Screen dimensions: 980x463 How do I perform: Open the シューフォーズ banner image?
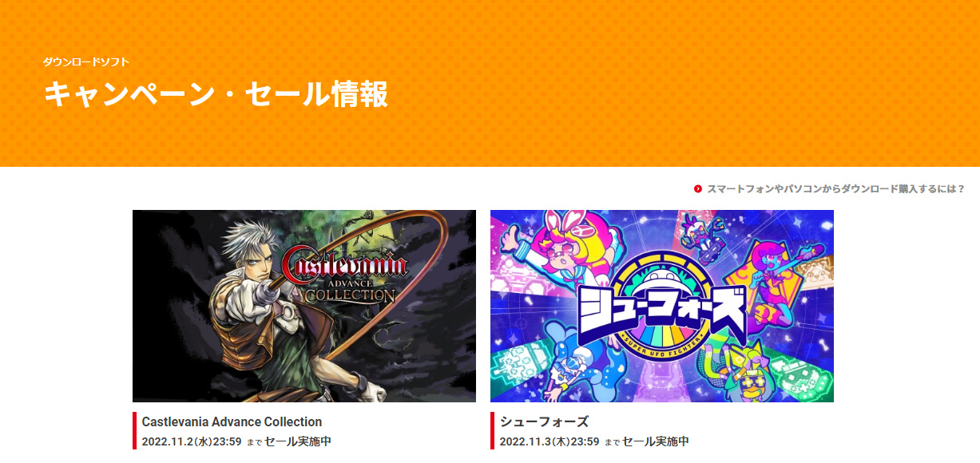[x=662, y=306]
